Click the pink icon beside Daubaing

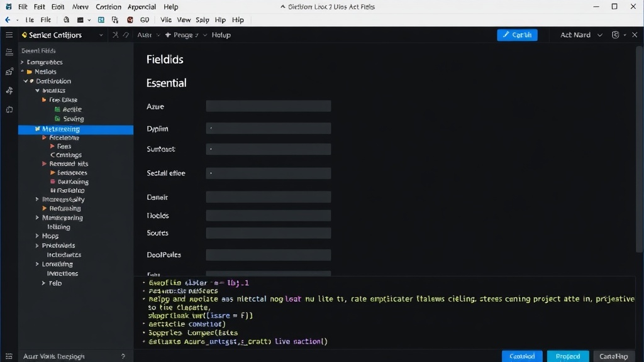click(53, 182)
